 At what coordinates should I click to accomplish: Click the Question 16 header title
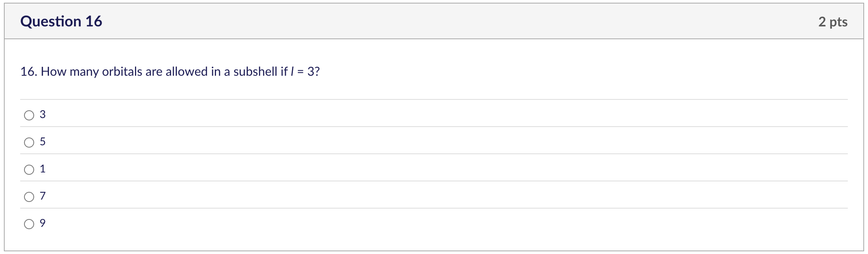coord(62,21)
